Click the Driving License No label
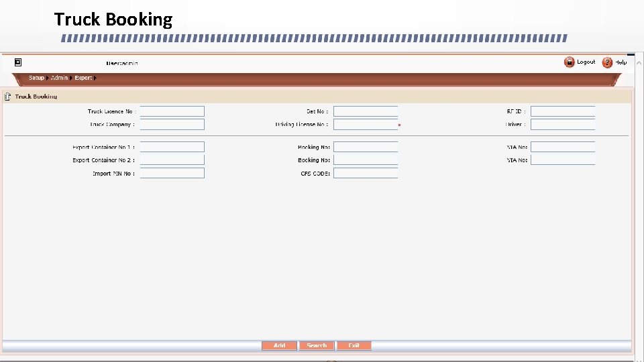The width and height of the screenshot is (644, 362). click(x=302, y=125)
